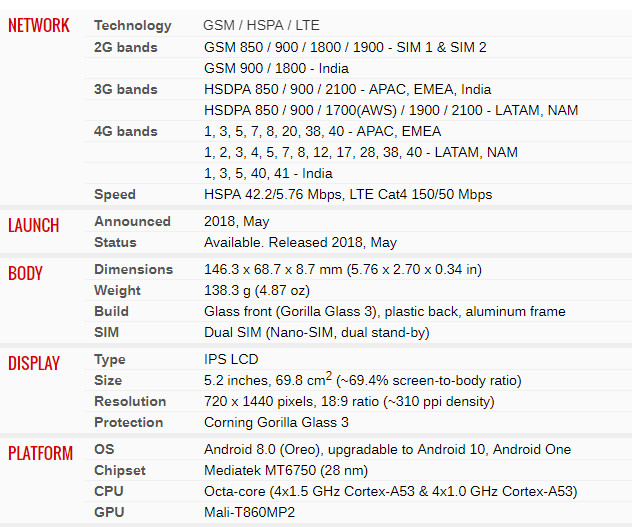Select the 3G bands label link

(125, 89)
